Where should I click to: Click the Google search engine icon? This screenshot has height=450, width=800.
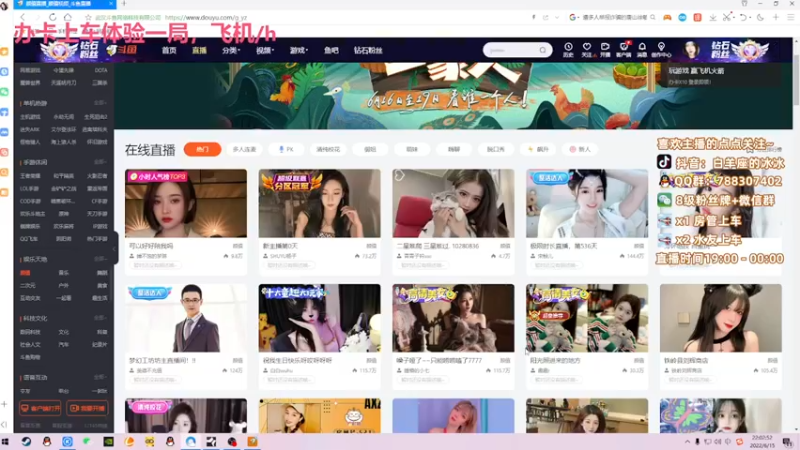572,17
